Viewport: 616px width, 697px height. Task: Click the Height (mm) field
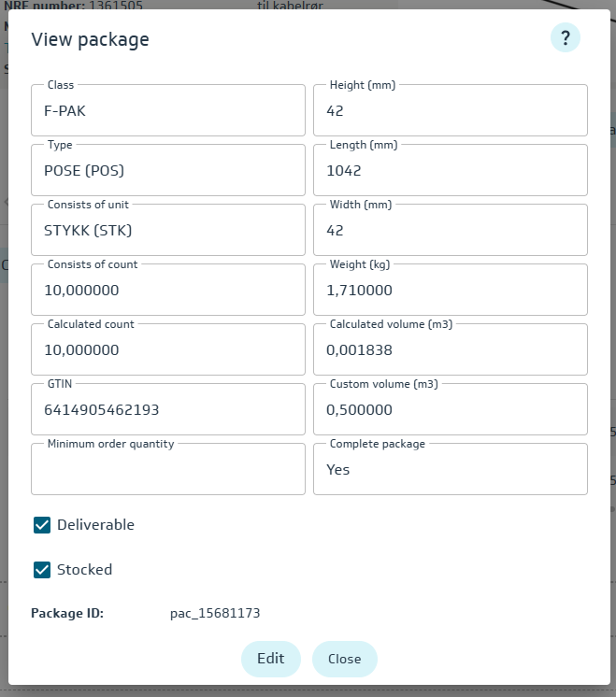(x=450, y=111)
